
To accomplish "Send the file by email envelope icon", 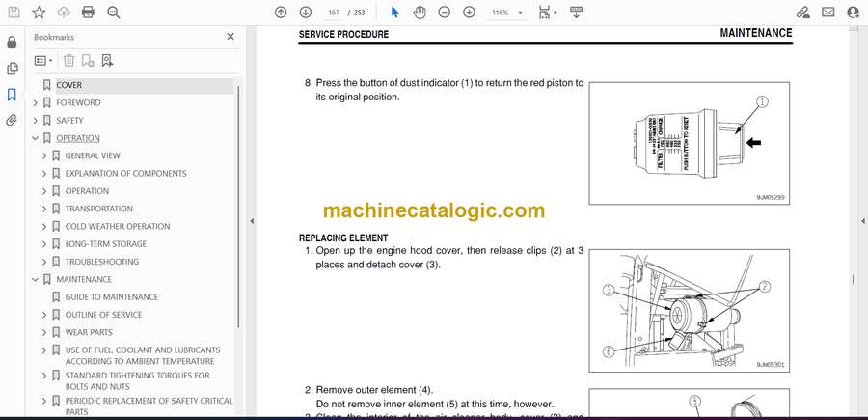I will [828, 13].
